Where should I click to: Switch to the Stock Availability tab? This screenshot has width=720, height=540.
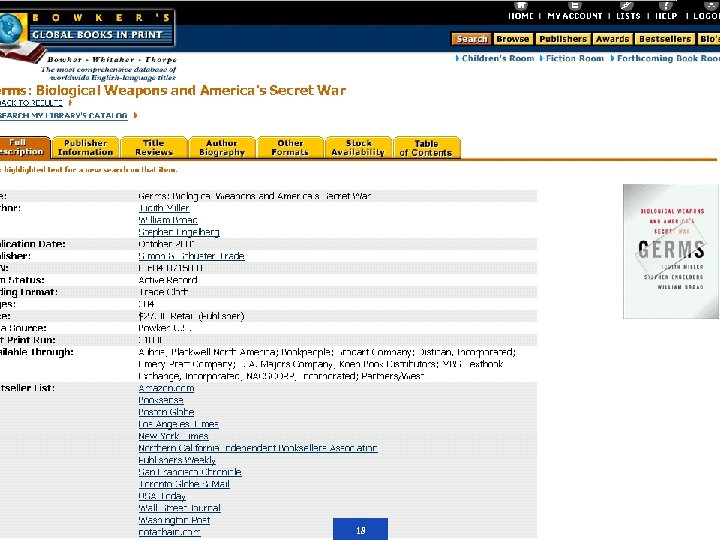tap(358, 147)
